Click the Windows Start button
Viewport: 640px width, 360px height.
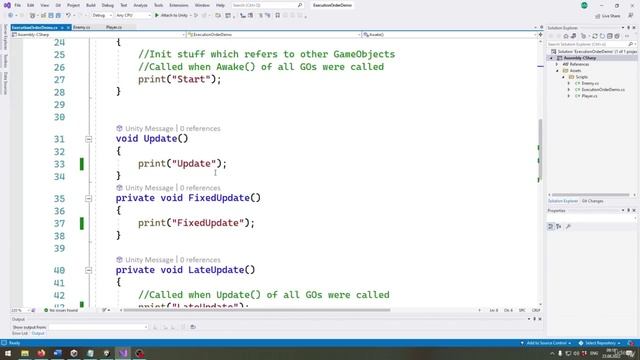pos(8,353)
